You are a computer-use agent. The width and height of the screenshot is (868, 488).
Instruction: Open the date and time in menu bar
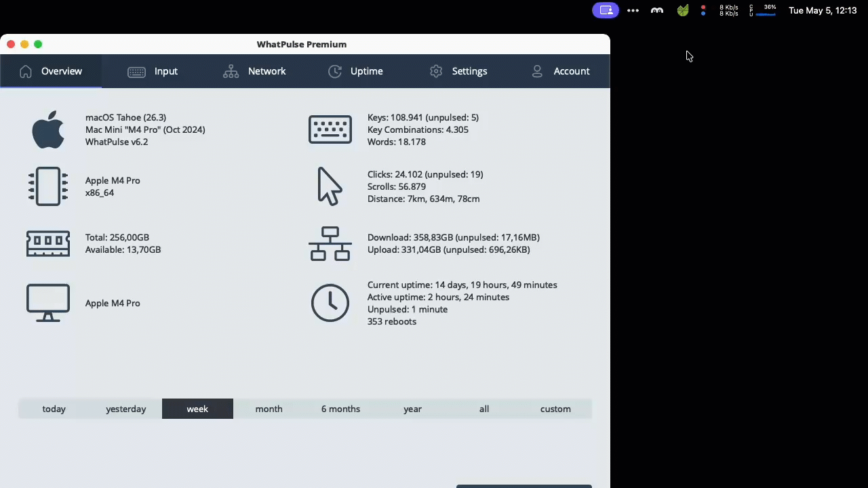click(823, 10)
